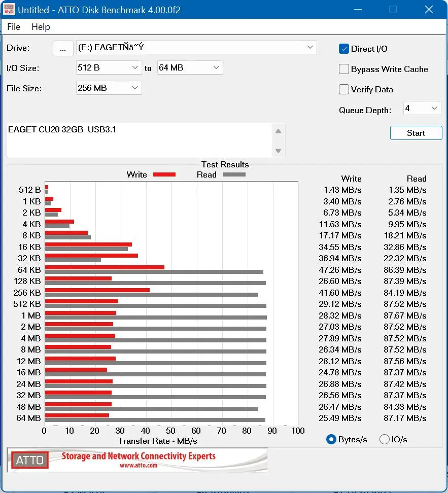Click the Transfer Rate - MB/s axis label
Viewport: 448px width, 493px height.
coord(158,441)
